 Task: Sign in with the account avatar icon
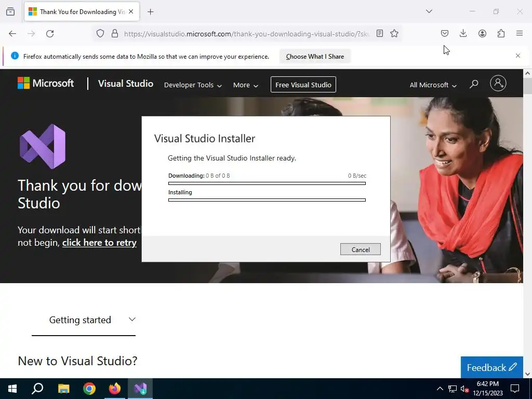click(x=498, y=83)
